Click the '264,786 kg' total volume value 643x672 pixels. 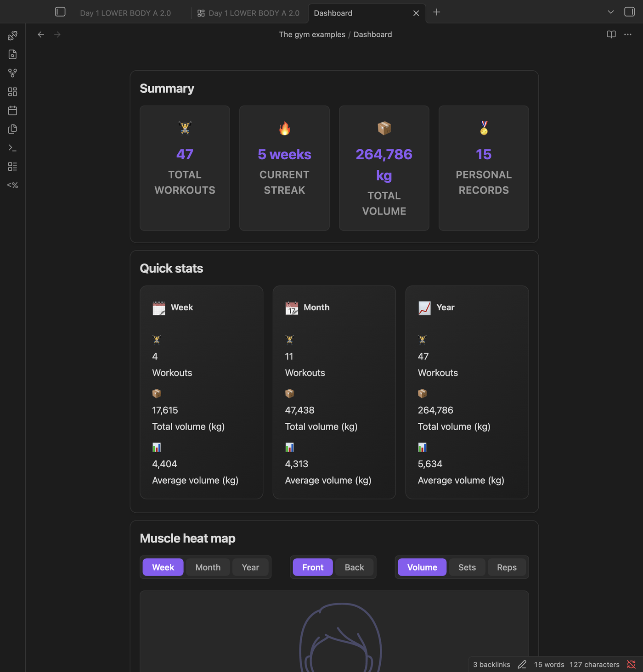click(384, 165)
